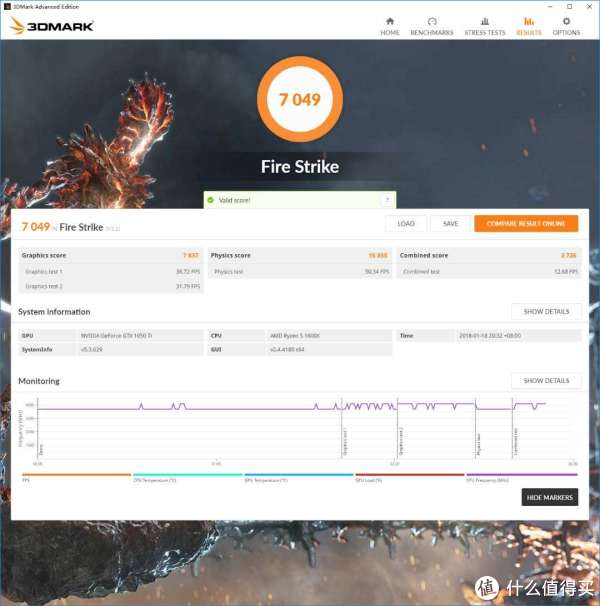The image size is (600, 606).
Task: Click the SystemInfo version value
Action: [92, 349]
